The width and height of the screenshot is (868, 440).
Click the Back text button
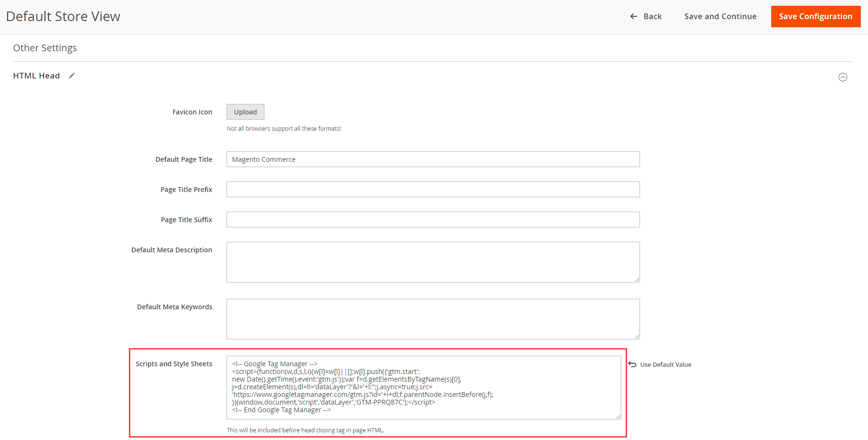pyautogui.click(x=652, y=16)
